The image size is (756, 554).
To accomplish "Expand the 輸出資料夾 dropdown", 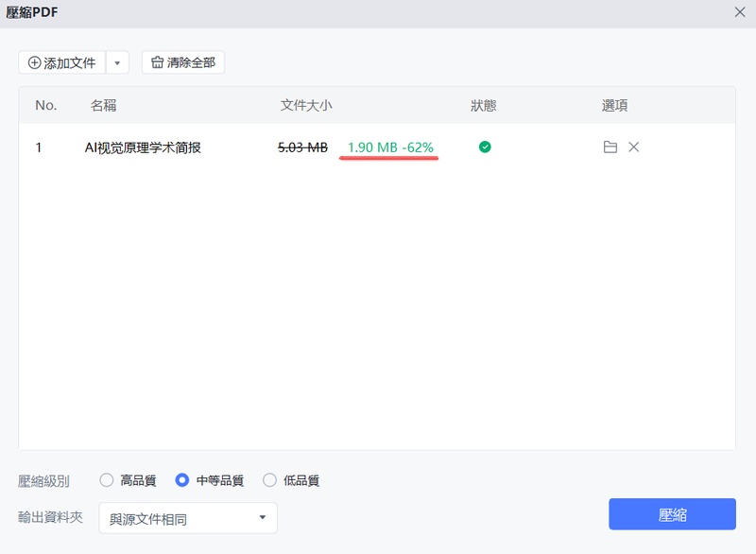I will (x=263, y=517).
